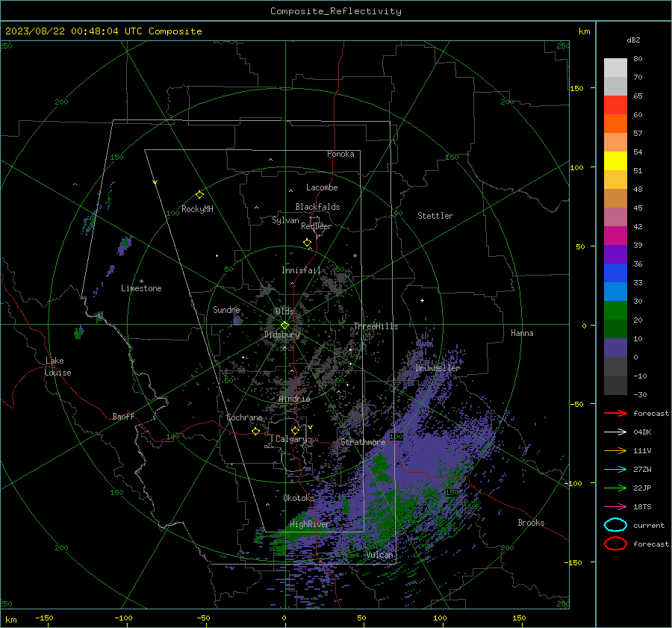672x628 pixels.
Task: Select the orange 111V arrow icon
Action: point(615,450)
